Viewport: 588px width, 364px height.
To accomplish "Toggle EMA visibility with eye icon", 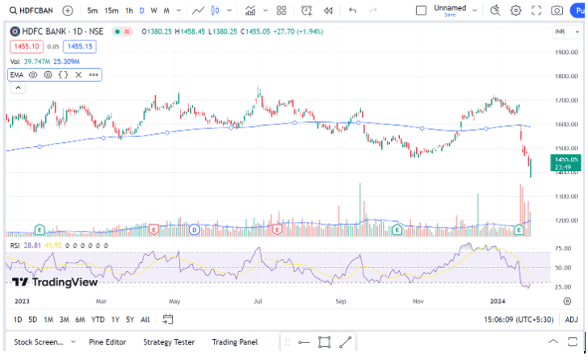I will pyautogui.click(x=33, y=74).
